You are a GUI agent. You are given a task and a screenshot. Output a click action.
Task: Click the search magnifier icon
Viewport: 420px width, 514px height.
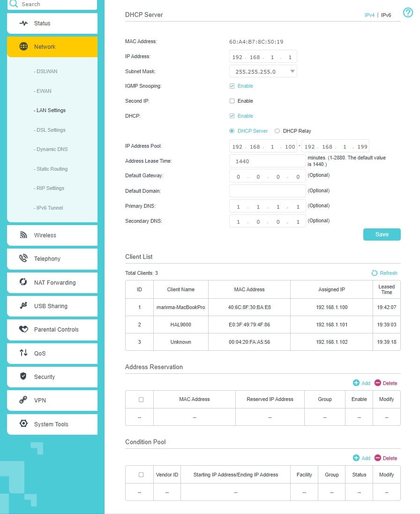[14, 4]
